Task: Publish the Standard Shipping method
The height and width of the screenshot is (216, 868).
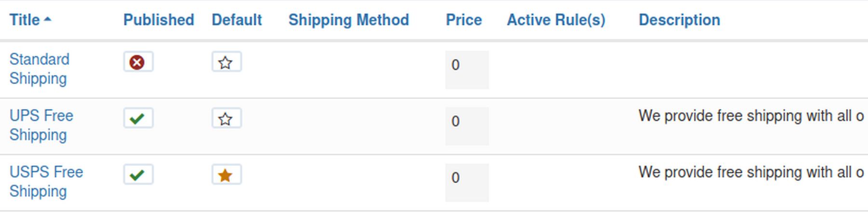Action: [x=138, y=62]
